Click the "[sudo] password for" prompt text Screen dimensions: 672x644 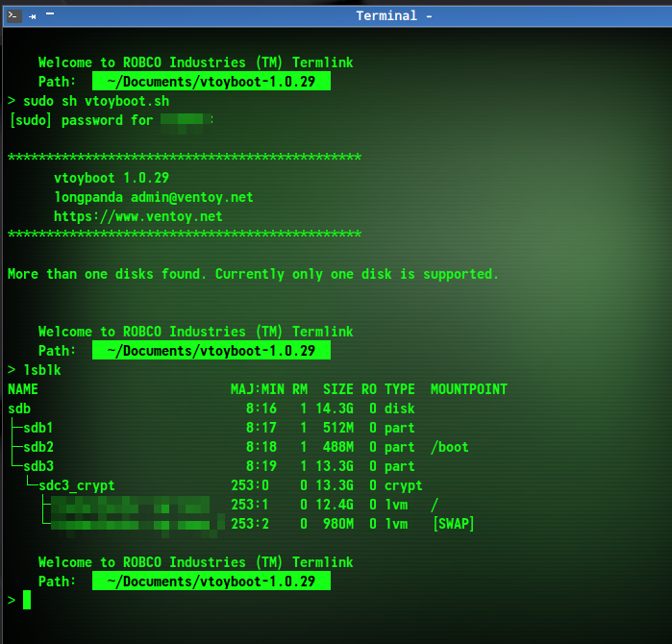point(82,120)
